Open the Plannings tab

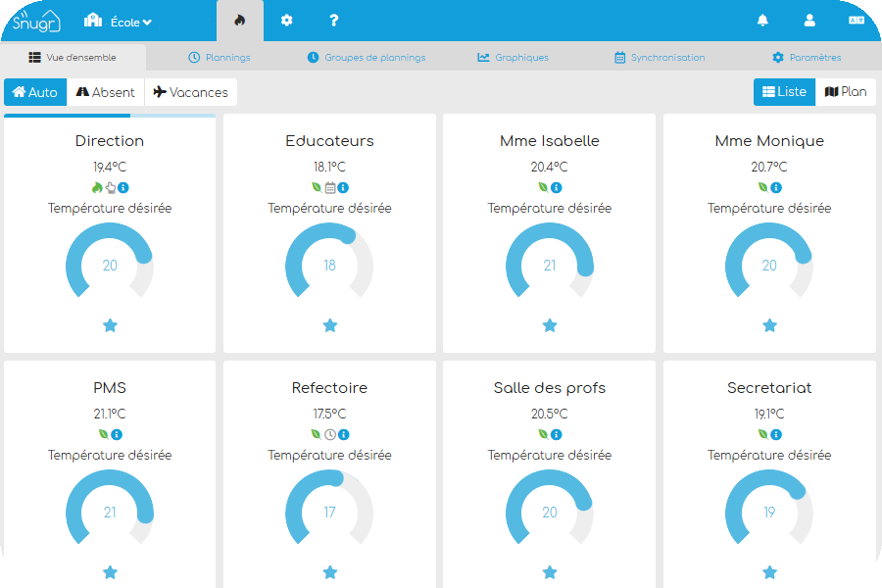click(x=220, y=58)
